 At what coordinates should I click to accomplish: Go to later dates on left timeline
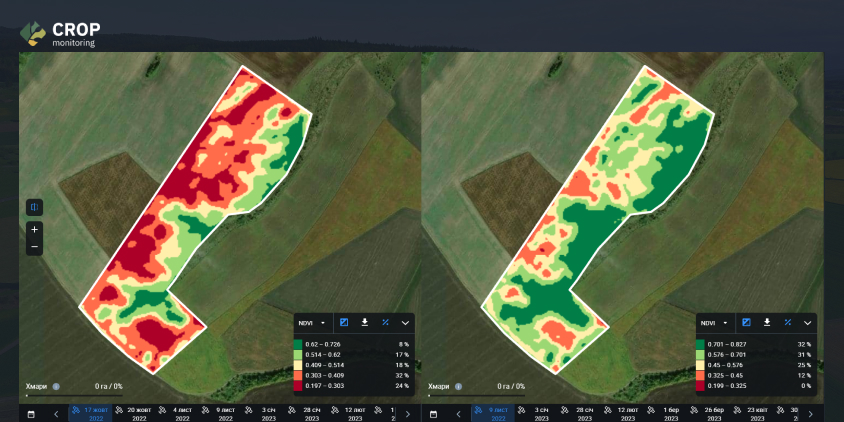click(407, 414)
